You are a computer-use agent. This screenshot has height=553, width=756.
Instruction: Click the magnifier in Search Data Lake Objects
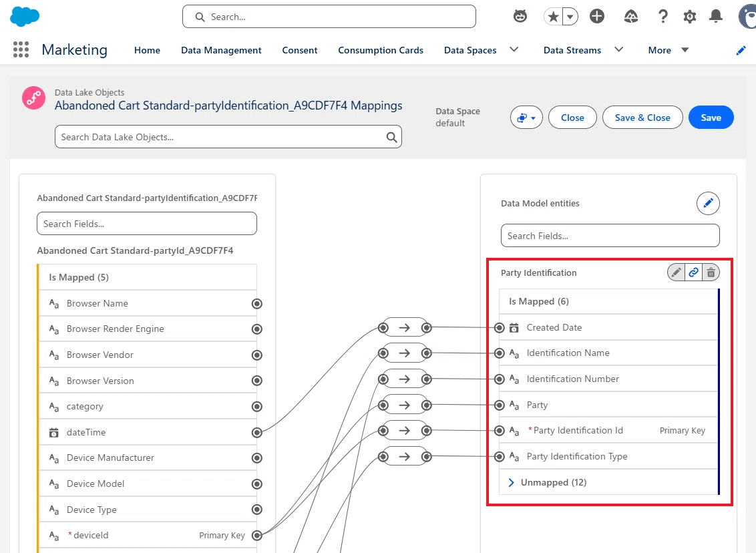click(x=391, y=138)
